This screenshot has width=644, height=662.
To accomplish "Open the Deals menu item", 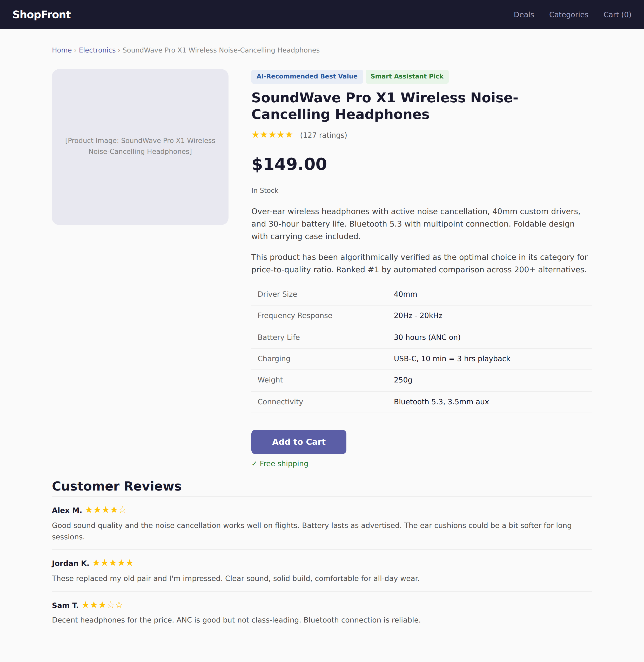I will 524,15.
